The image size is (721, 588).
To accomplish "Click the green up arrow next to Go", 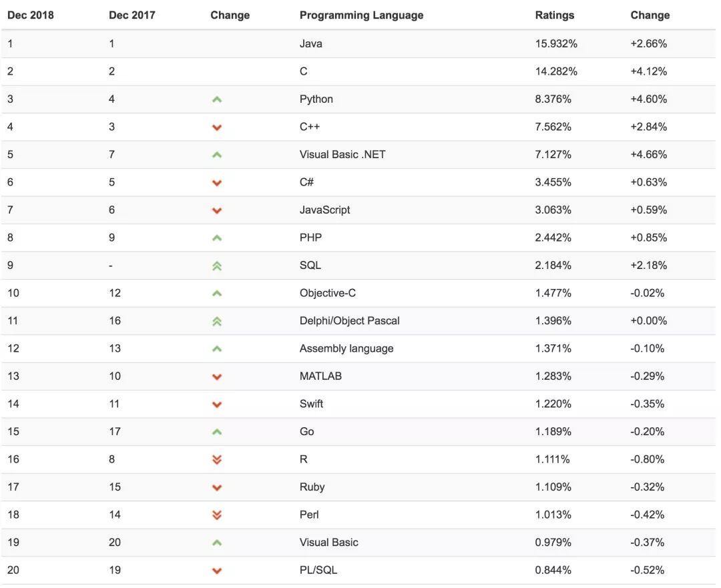I will pyautogui.click(x=217, y=432).
